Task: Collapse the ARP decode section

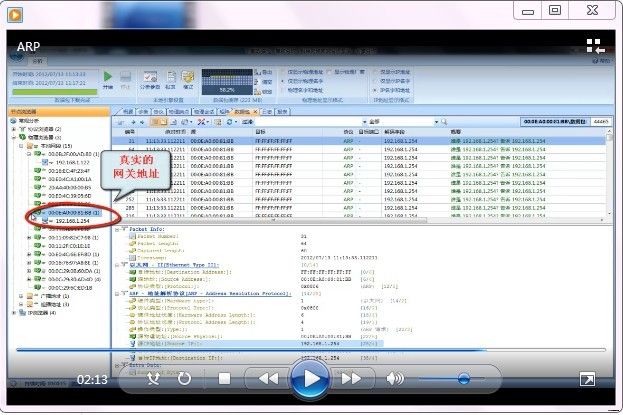Action: point(117,293)
